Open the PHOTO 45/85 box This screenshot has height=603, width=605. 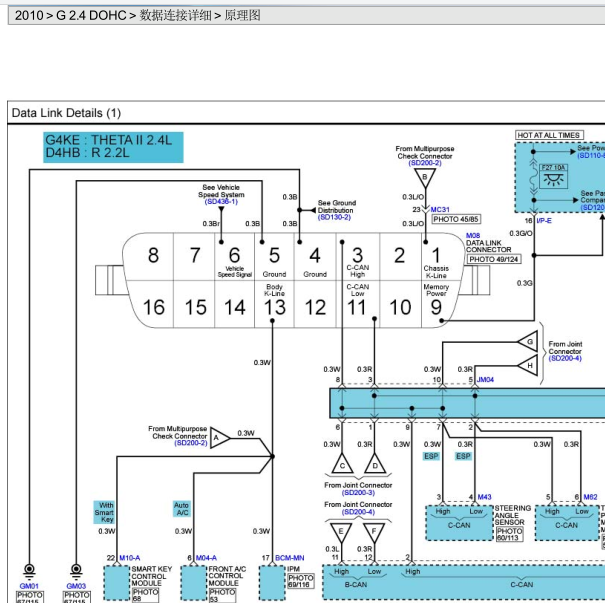click(x=456, y=219)
